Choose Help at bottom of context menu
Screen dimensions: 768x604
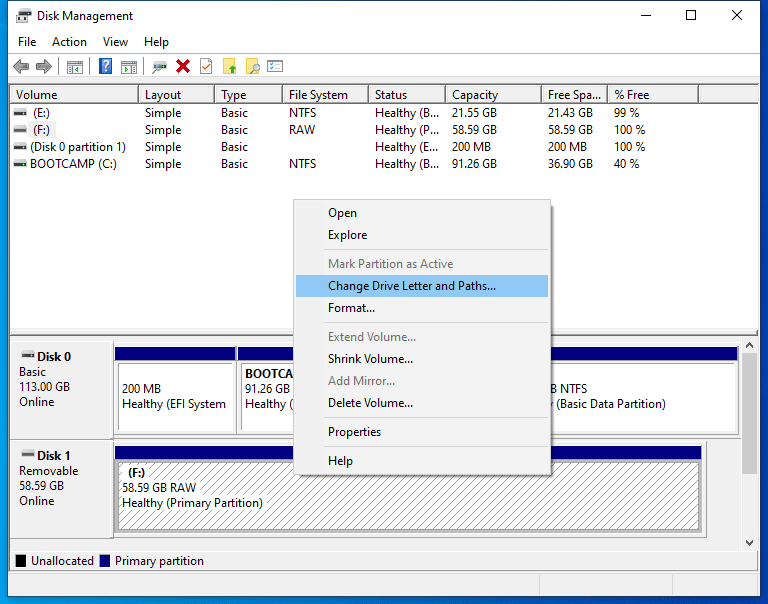point(422,461)
